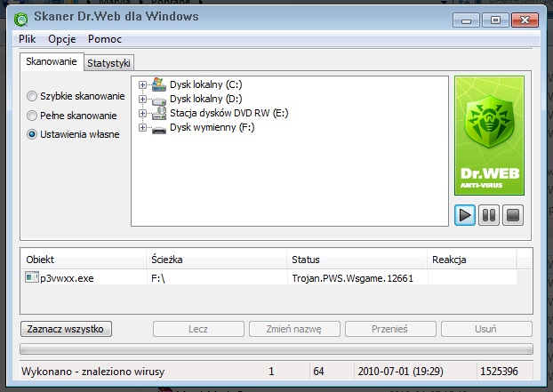This screenshot has width=553, height=392.
Task: Sort results by Obiekt column header
Action: [x=84, y=260]
